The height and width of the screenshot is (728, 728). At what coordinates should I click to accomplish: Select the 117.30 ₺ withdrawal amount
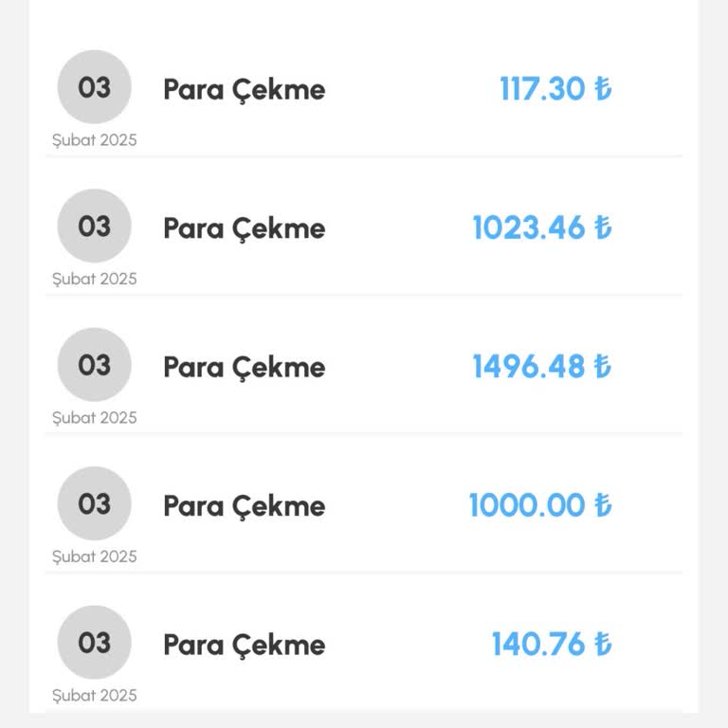(x=555, y=89)
